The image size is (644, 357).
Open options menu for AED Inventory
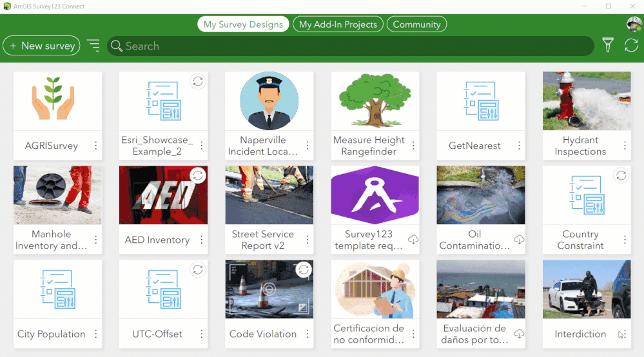point(202,240)
